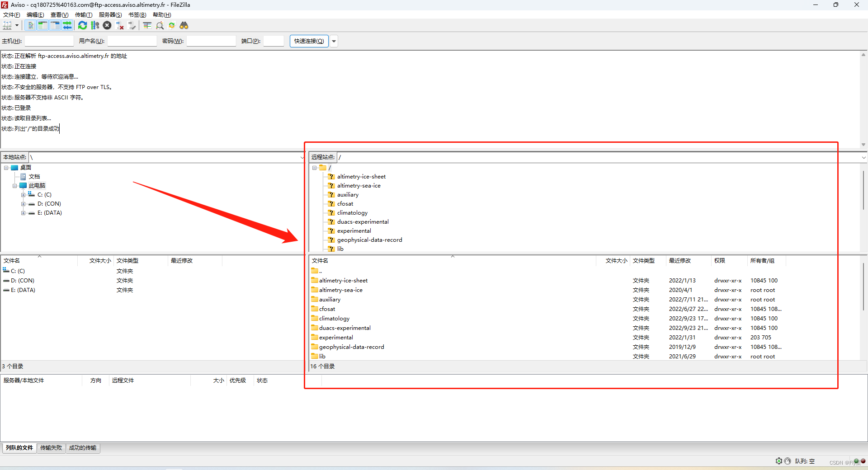
Task: Toggle the message log display
Action: pos(31,25)
